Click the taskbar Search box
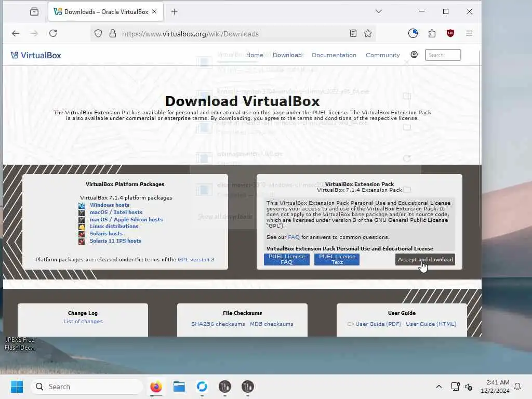This screenshot has width=532, height=399. coord(87,387)
